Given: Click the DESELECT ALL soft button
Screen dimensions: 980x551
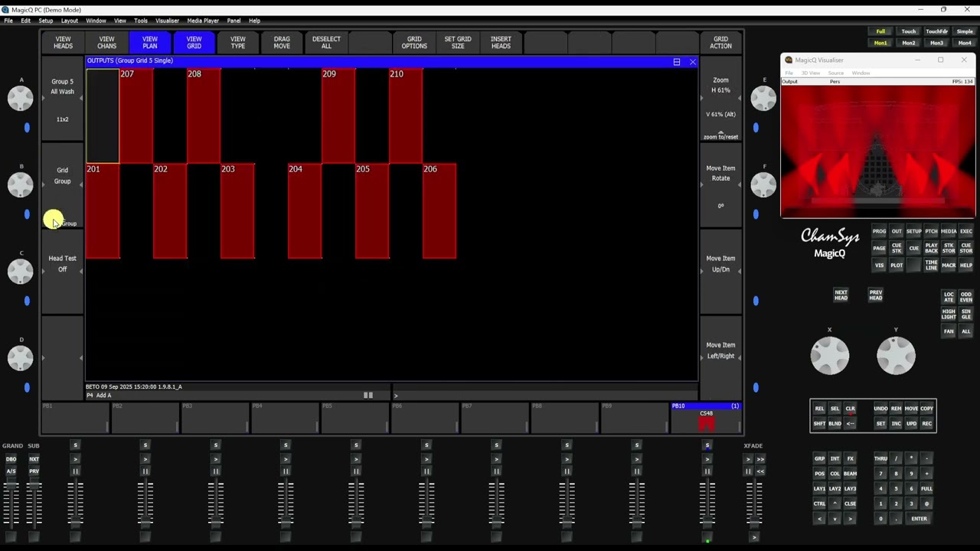Looking at the screenshot, I should [326, 43].
